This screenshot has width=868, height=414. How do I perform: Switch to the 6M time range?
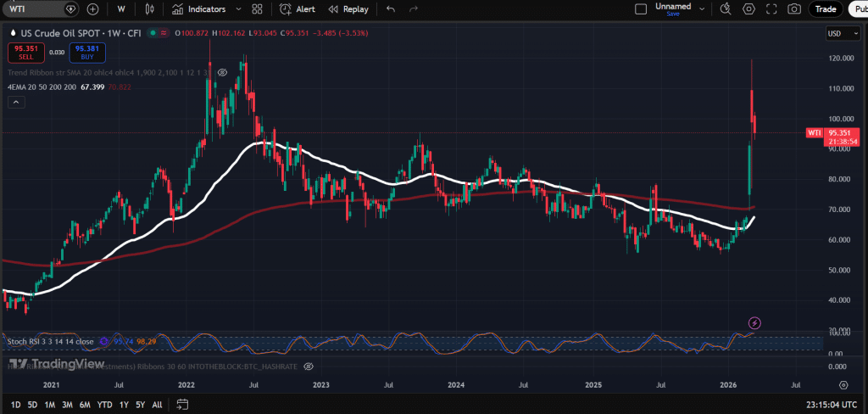pyautogui.click(x=85, y=405)
